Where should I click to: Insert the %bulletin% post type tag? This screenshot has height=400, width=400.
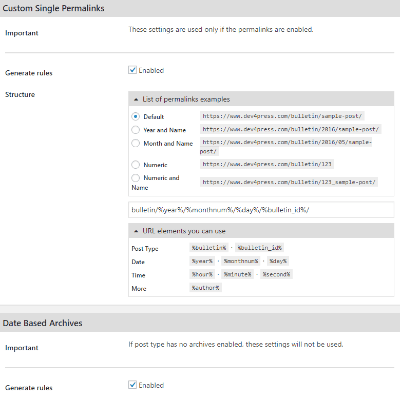click(209, 248)
